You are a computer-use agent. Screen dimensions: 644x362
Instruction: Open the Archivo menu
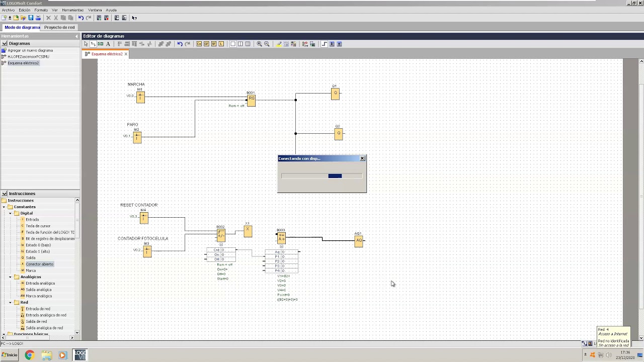coord(8,10)
